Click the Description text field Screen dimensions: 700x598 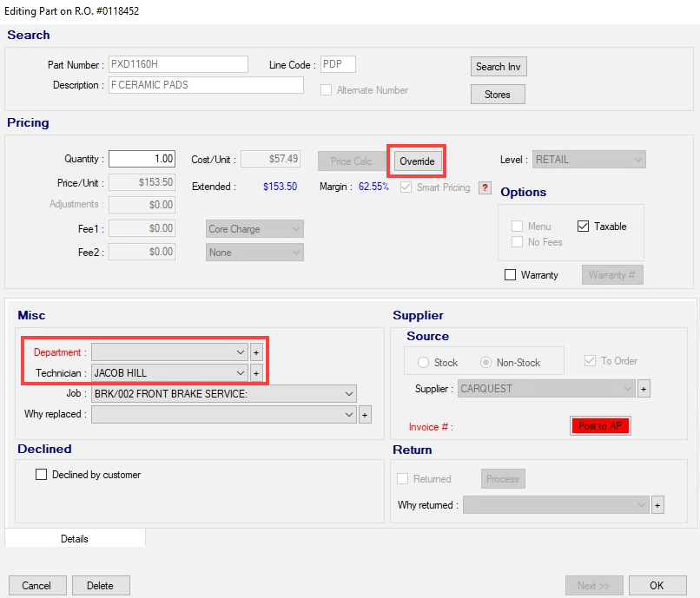pyautogui.click(x=206, y=85)
